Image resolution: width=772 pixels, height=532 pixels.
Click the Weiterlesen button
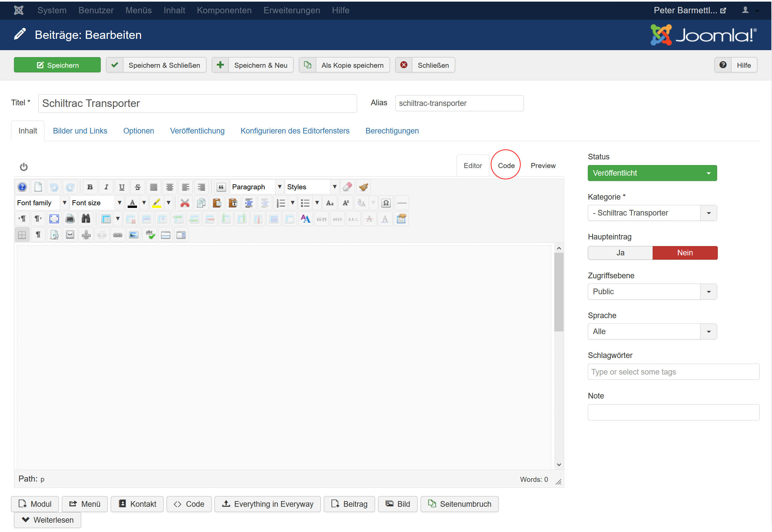tap(48, 520)
